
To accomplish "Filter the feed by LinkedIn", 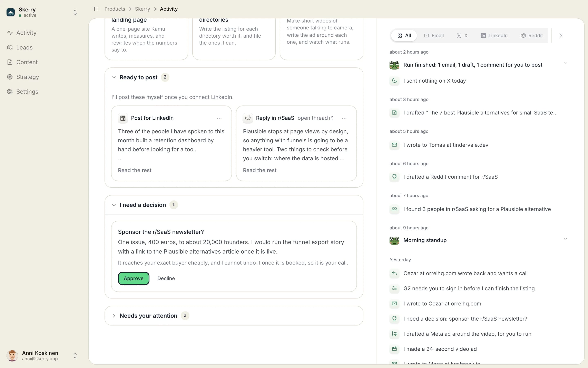I will (494, 36).
